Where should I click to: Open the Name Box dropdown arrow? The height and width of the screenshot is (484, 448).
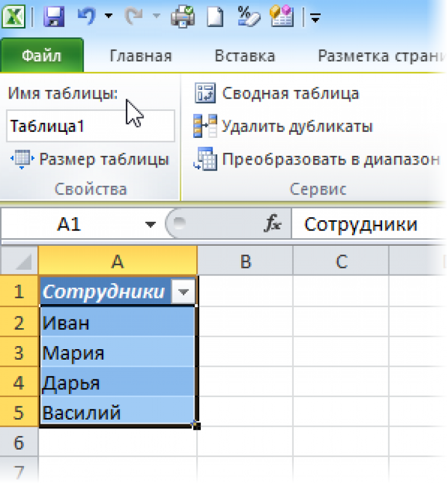click(150, 224)
